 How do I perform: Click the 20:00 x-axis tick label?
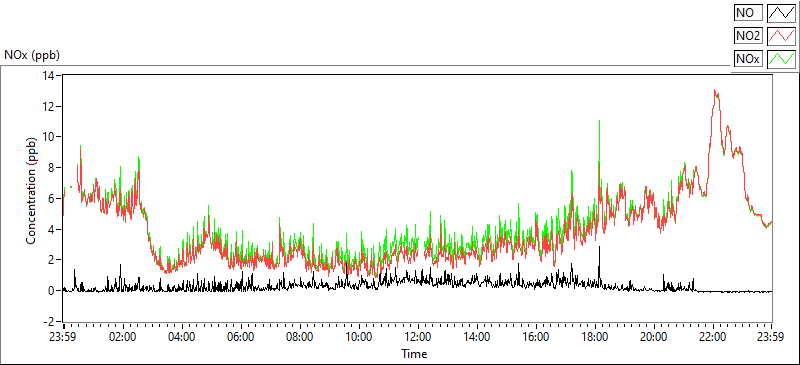point(654,337)
